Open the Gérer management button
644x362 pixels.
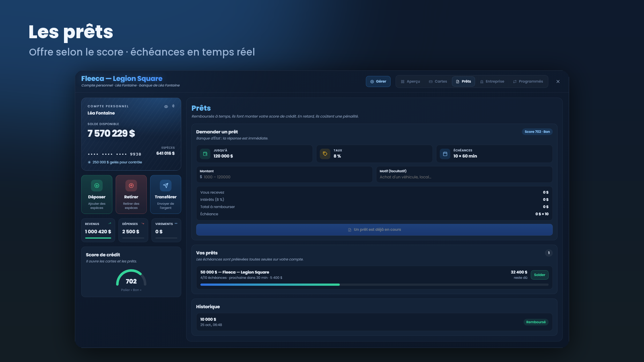(x=378, y=82)
